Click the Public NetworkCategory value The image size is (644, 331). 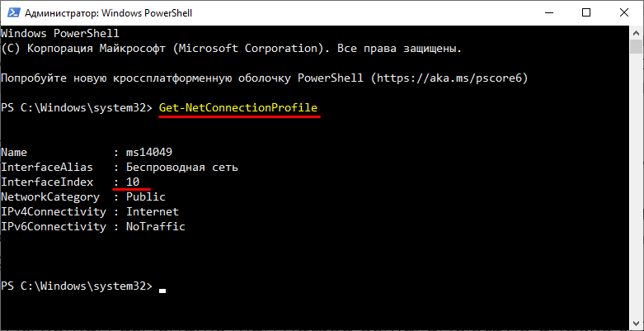[146, 196]
